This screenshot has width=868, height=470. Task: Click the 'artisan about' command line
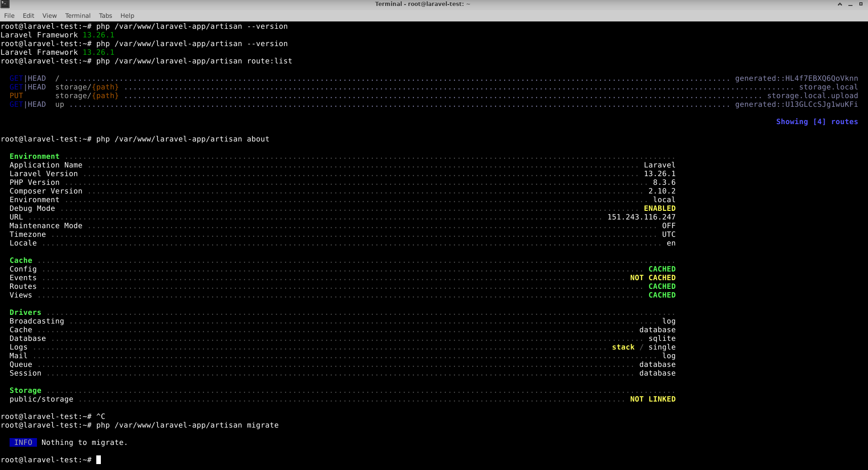(135, 139)
